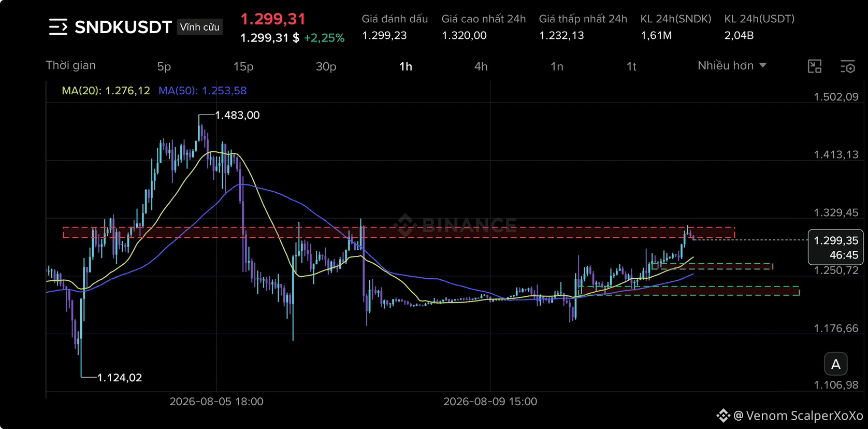Click the 24h high value 1.320,00
This screenshot has height=429, width=868.
(464, 35)
